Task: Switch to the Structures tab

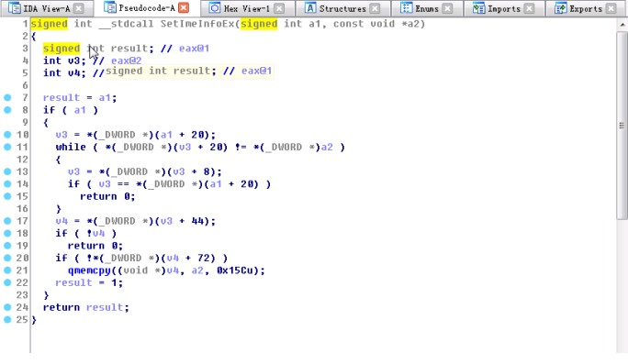Action: [x=342, y=8]
